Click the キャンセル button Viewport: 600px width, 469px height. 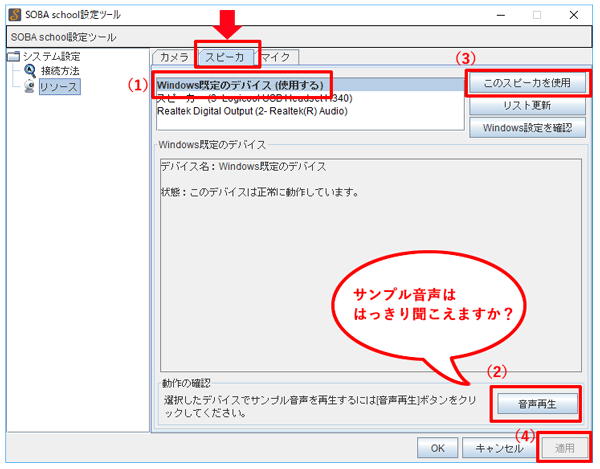tap(499, 448)
